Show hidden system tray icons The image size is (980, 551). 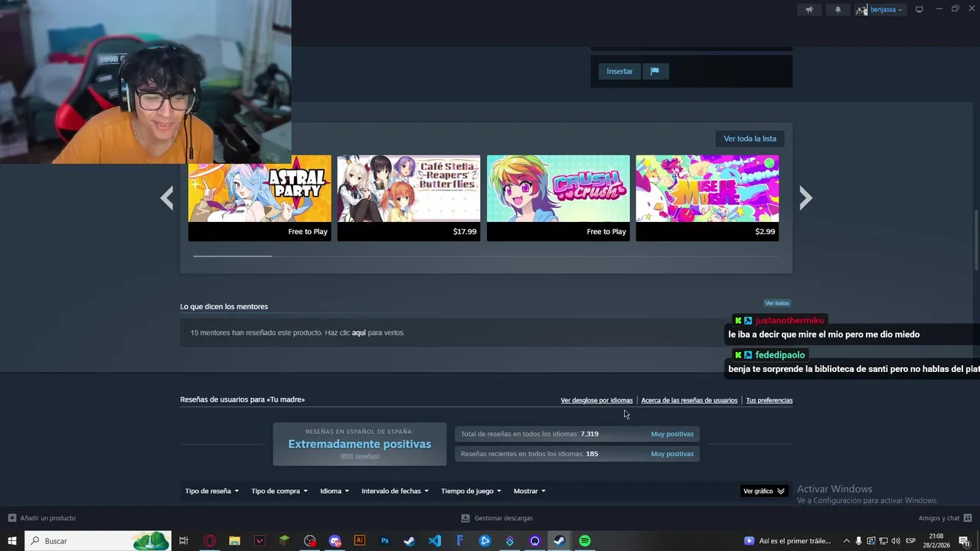pos(846,541)
